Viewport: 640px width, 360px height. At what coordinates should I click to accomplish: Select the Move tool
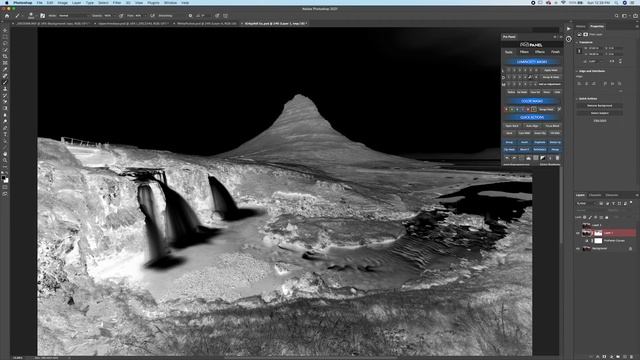coord(5,30)
